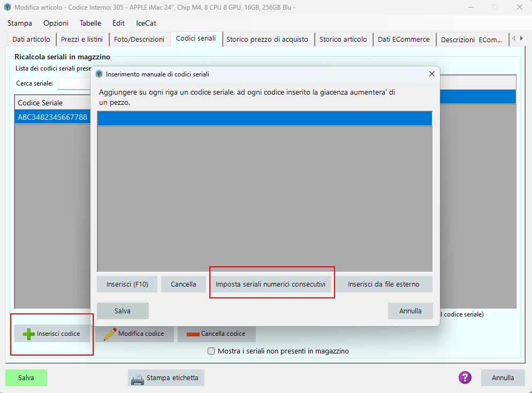Click the green plus Inserisci codice icon
Image resolution: width=532 pixels, height=393 pixels.
[x=29, y=334]
